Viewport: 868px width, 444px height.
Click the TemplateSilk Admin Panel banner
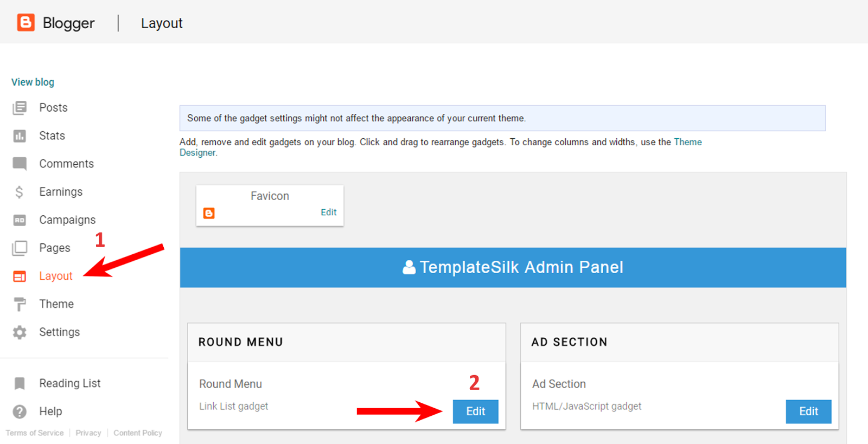(513, 267)
